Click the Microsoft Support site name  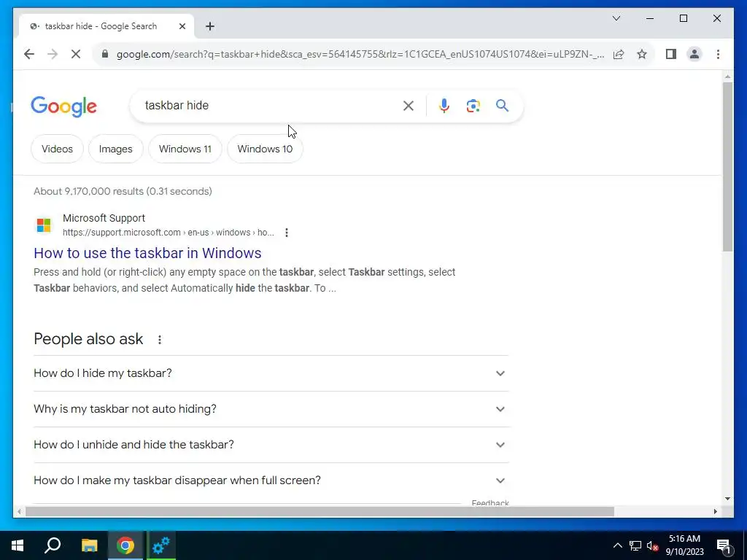coord(104,218)
